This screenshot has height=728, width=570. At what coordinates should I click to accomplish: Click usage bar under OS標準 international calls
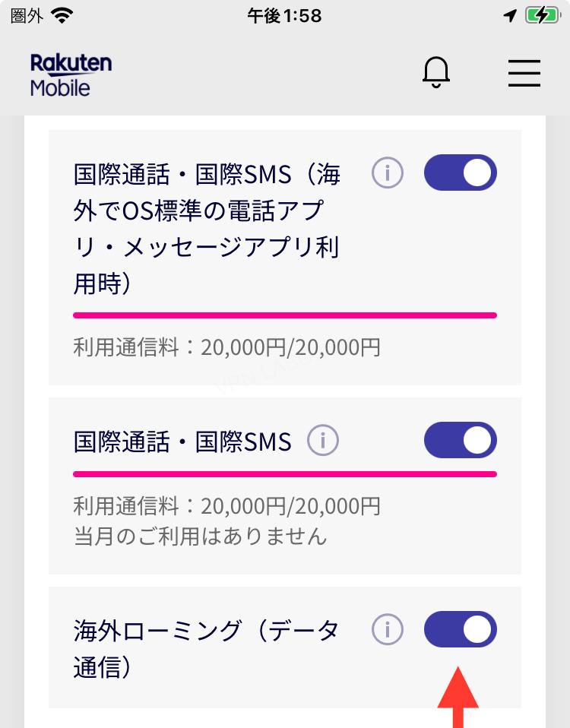tap(285, 315)
